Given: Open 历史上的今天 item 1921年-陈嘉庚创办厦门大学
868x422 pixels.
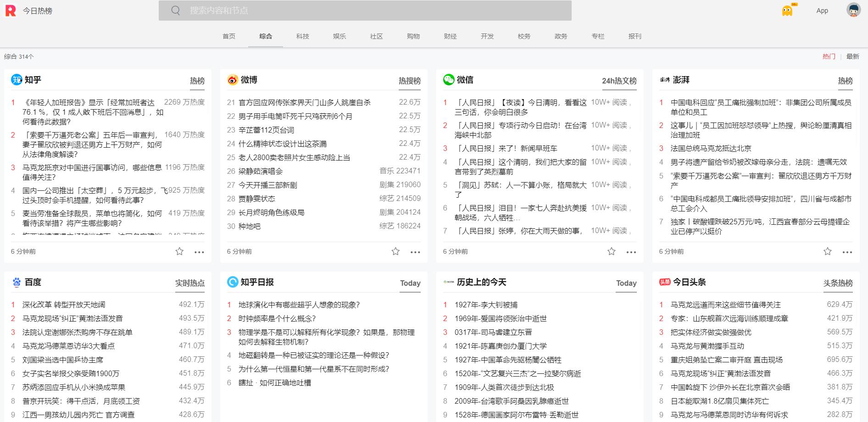Looking at the screenshot, I should click(501, 346).
